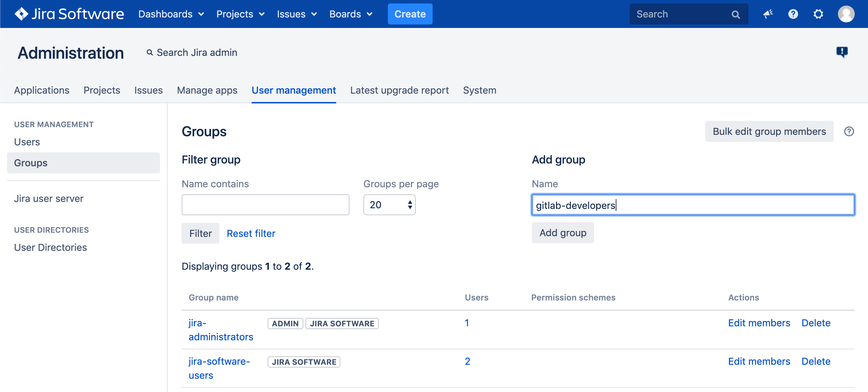Image resolution: width=868 pixels, height=392 pixels.
Task: Expand the Dashboards dropdown menu
Action: pyautogui.click(x=171, y=14)
